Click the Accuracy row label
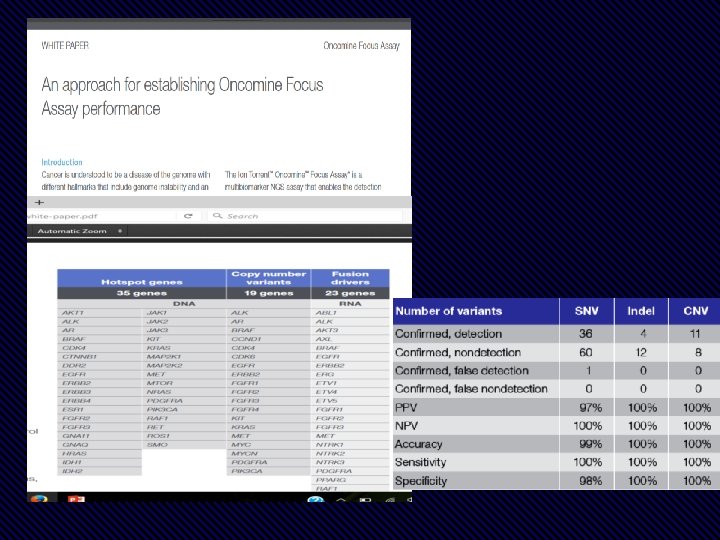Screen dimensions: 720x540 418,444
